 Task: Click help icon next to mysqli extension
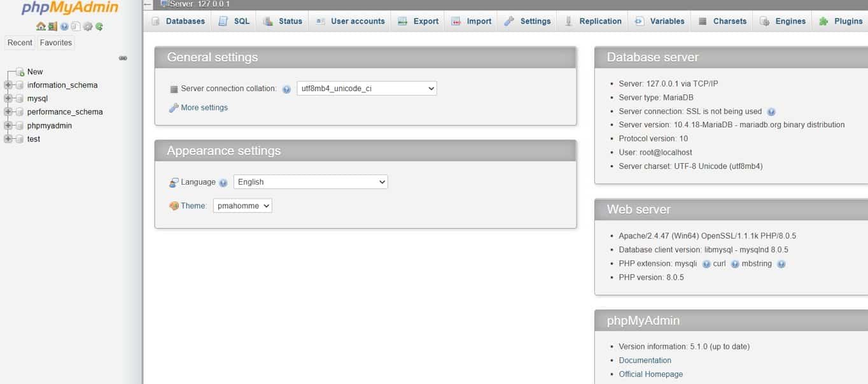tap(706, 264)
